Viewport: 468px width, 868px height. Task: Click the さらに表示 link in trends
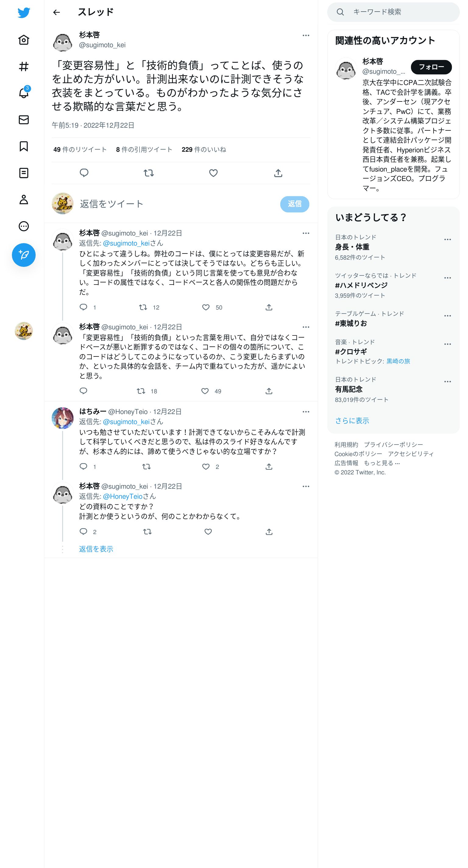point(352,420)
